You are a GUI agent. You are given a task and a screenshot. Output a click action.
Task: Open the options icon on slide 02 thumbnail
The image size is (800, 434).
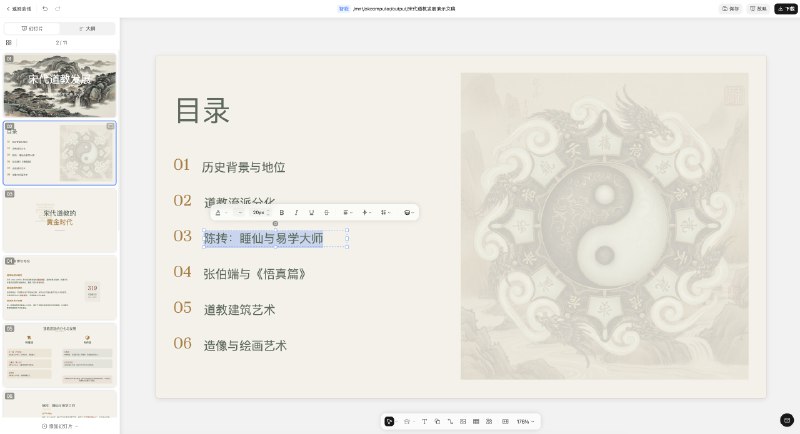coord(110,126)
